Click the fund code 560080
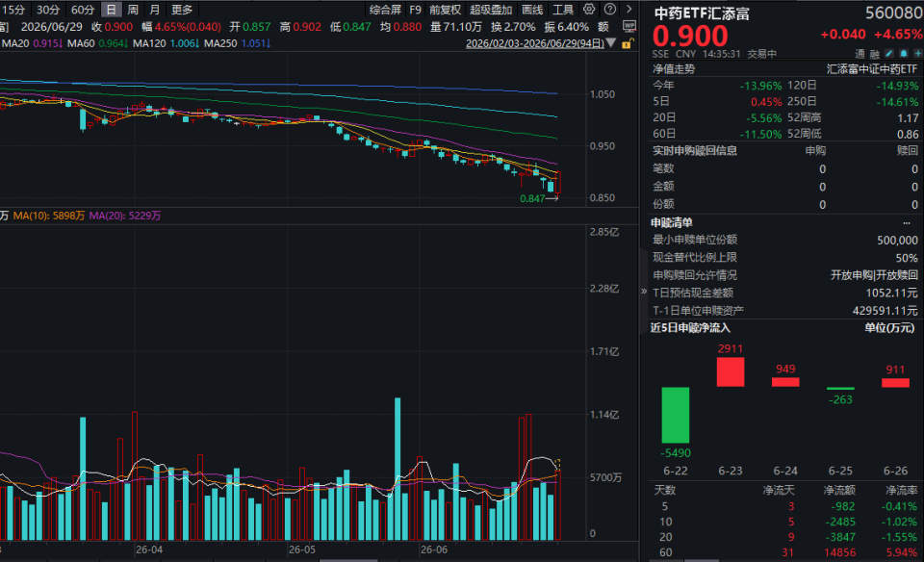924x562 pixels. [x=893, y=13]
